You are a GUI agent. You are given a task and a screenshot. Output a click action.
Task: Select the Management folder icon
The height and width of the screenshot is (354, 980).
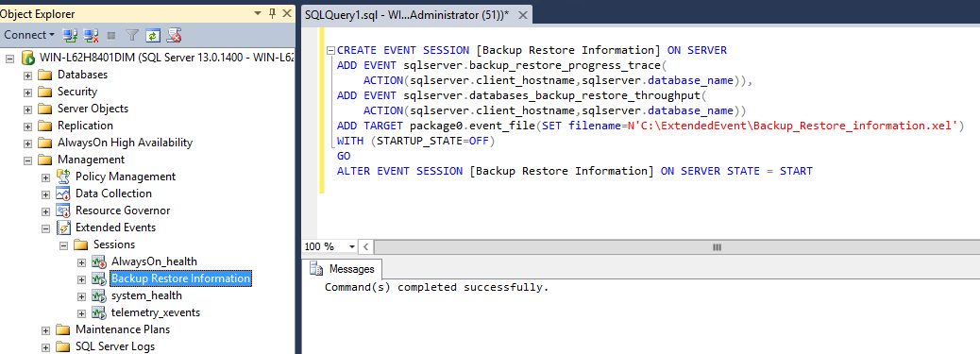click(44, 160)
